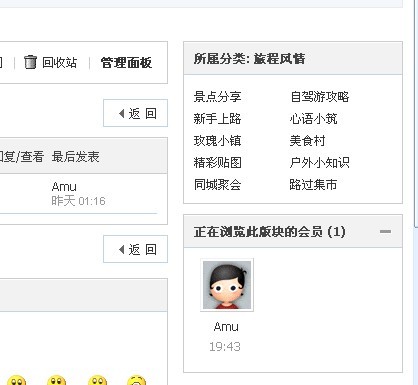The image size is (418, 385).
Task: Click the 最后发表 column header
Action: click(76, 156)
